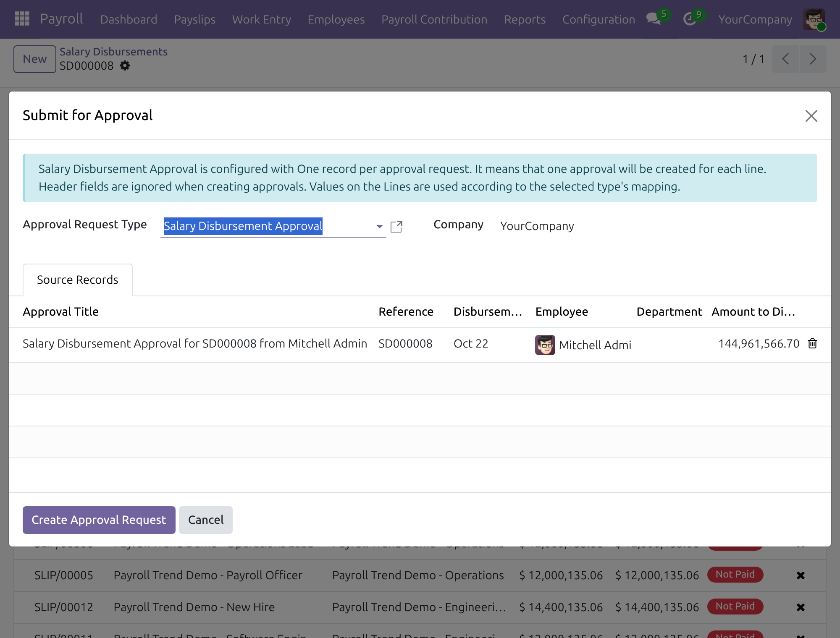The width and height of the screenshot is (840, 638).
Task: Select the Source Records tab
Action: tap(78, 280)
